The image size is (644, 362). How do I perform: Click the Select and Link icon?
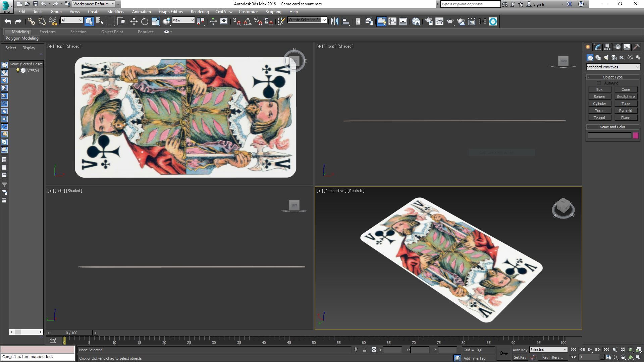pyautogui.click(x=31, y=21)
